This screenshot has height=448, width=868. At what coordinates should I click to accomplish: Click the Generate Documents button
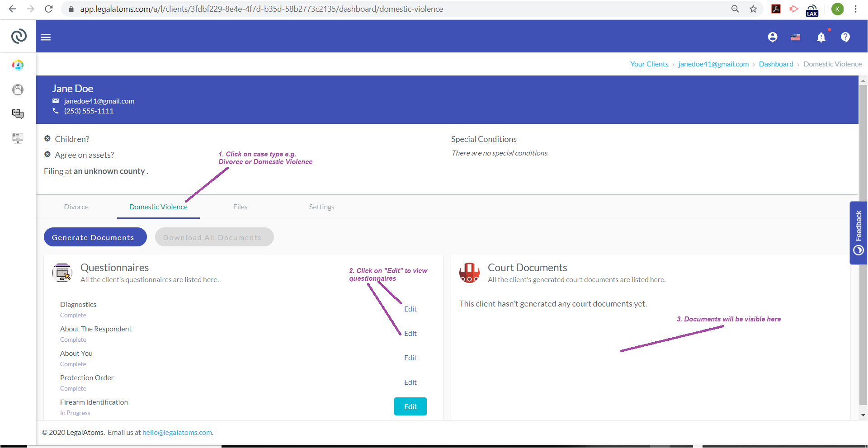[95, 237]
